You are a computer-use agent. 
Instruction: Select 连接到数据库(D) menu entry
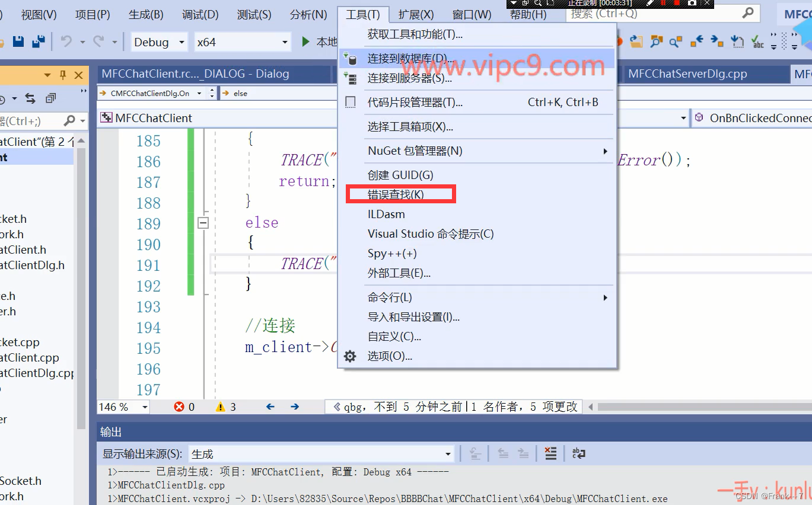tap(477, 59)
